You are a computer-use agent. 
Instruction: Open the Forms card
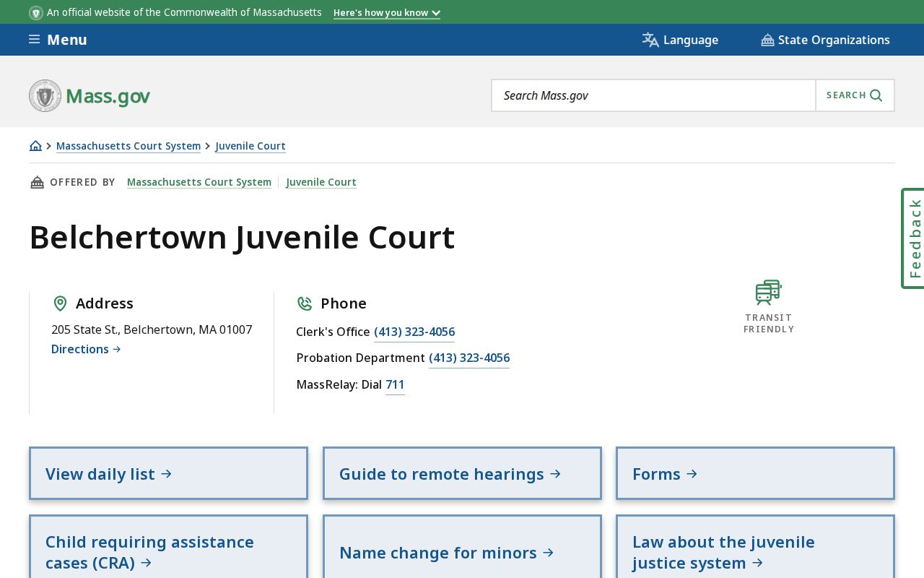click(x=755, y=473)
